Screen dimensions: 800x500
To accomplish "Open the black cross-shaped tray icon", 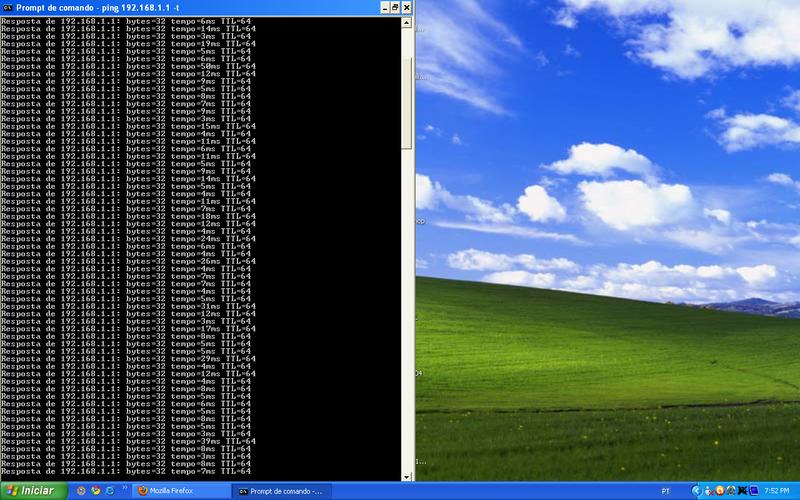I will click(742, 491).
